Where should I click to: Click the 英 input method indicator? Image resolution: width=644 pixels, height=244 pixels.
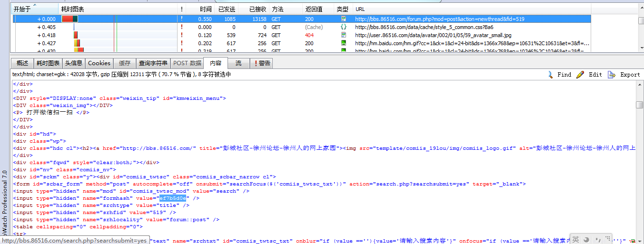(x=575, y=239)
